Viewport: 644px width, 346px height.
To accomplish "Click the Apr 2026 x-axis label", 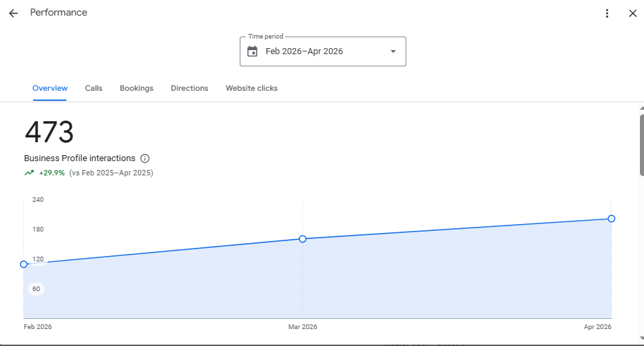I will click(x=597, y=327).
